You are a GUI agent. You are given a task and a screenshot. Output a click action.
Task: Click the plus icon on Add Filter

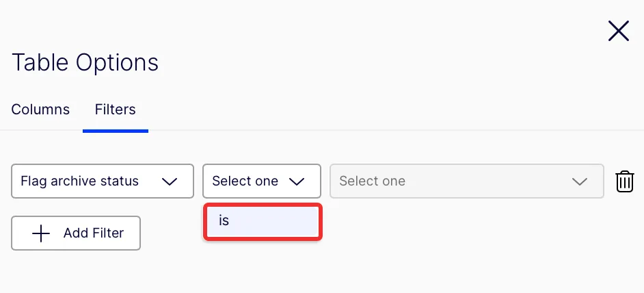point(41,233)
